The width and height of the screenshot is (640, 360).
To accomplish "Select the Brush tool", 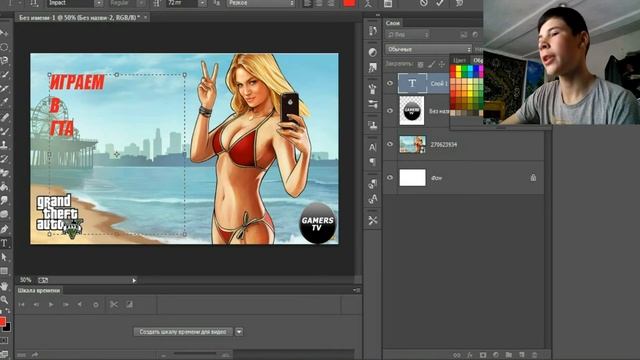I will point(4,131).
